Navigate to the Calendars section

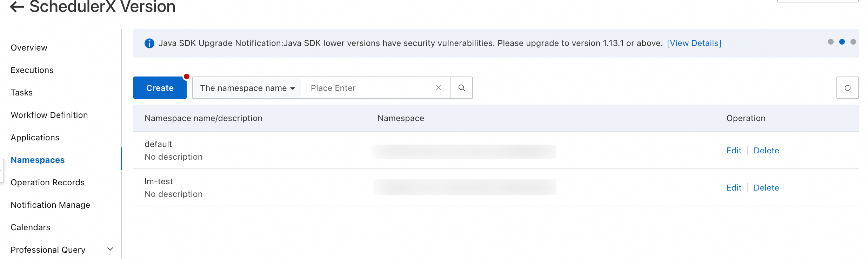(x=31, y=227)
